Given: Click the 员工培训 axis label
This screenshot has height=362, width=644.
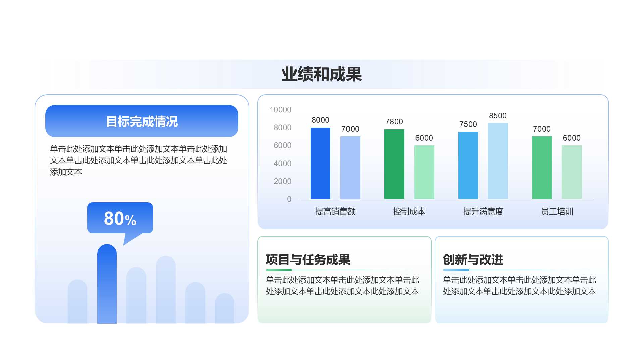Looking at the screenshot, I should click(x=557, y=212).
